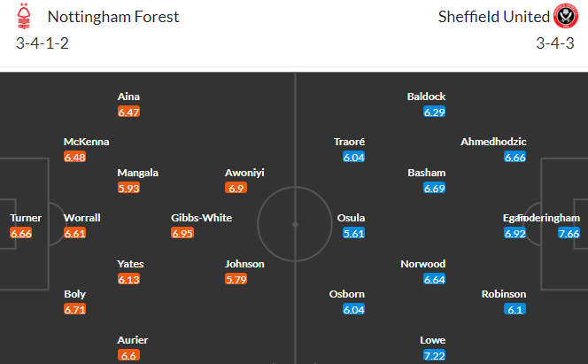This screenshot has width=588, height=364.
Task: Click Gibbs-White player name
Action: point(201,218)
